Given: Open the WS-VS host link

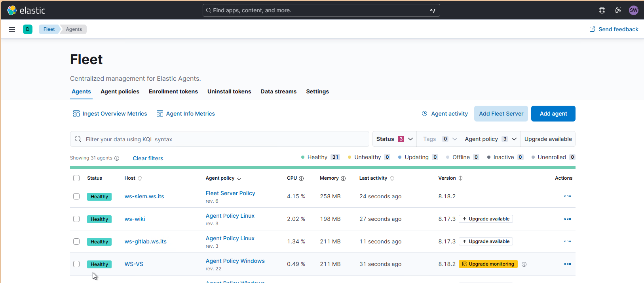Looking at the screenshot, I should click(134, 264).
